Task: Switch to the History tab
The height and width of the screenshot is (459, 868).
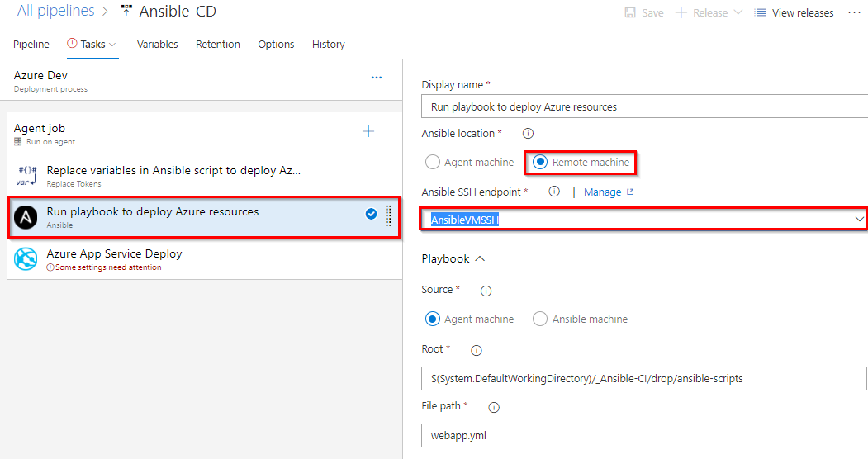Action: [x=328, y=45]
